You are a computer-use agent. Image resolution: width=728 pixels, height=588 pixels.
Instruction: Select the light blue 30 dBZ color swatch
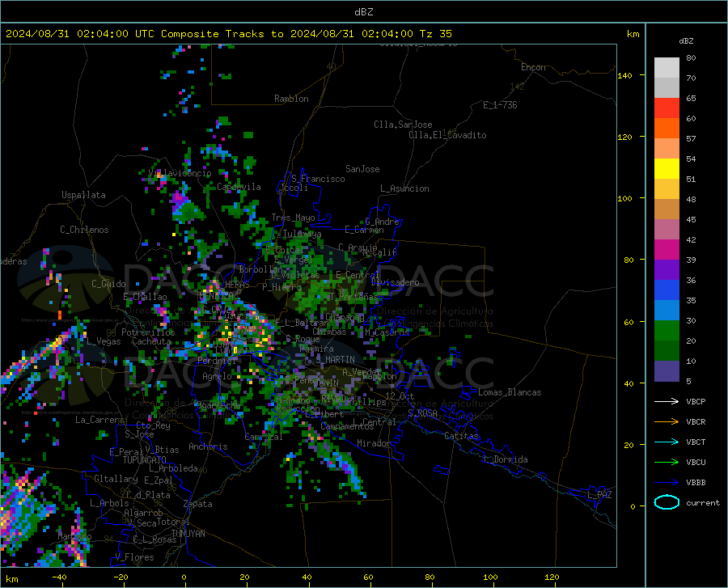pyautogui.click(x=667, y=311)
